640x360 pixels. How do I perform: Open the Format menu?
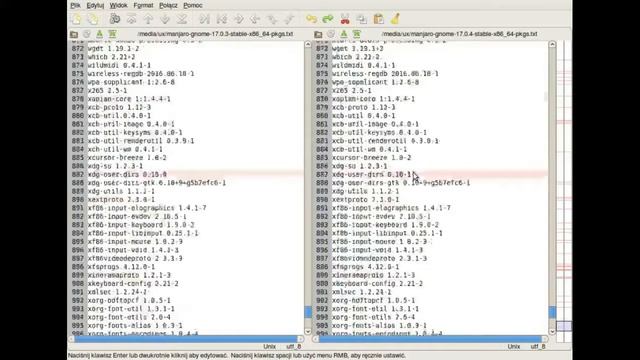[x=143, y=5]
